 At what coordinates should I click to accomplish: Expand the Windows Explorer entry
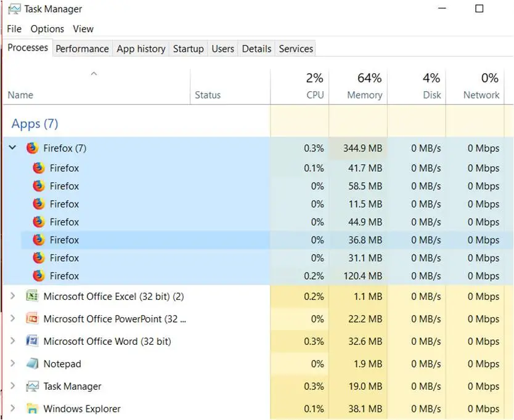point(12,408)
